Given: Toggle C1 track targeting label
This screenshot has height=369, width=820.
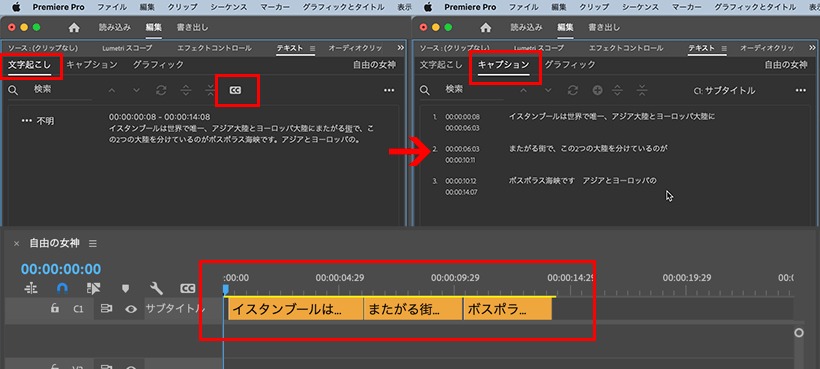Looking at the screenshot, I should tap(78, 309).
